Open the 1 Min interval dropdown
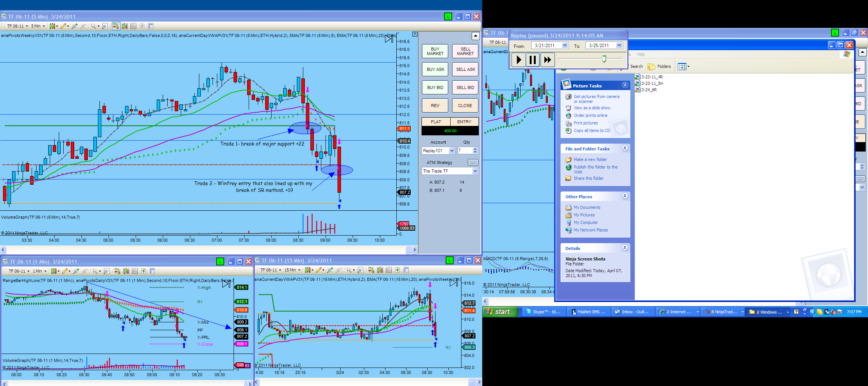Image resolution: width=868 pixels, height=386 pixels. tap(39, 271)
